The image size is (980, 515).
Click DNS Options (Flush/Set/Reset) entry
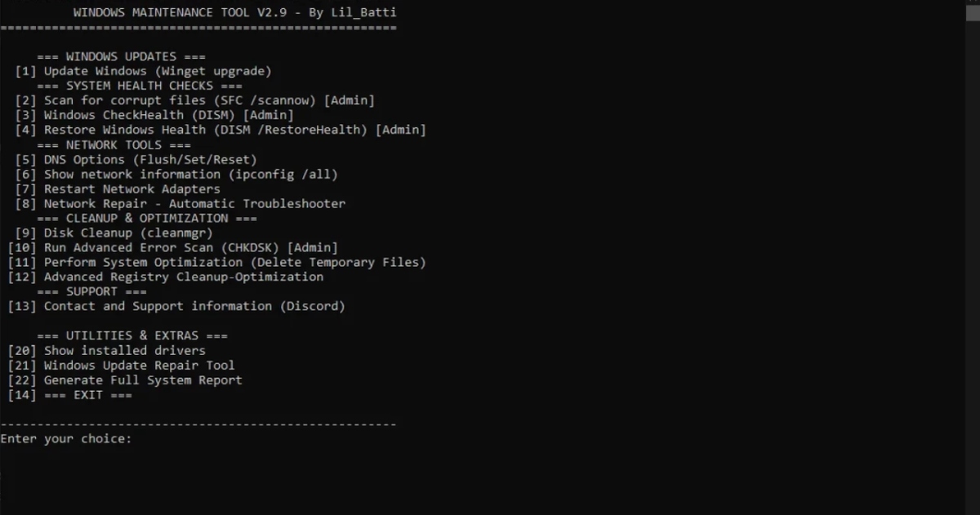click(x=136, y=159)
